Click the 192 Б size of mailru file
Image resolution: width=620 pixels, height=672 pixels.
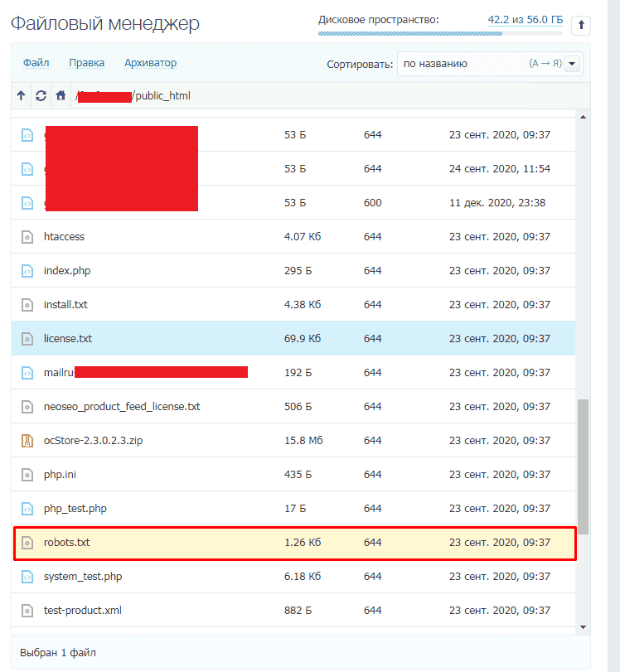tap(298, 372)
